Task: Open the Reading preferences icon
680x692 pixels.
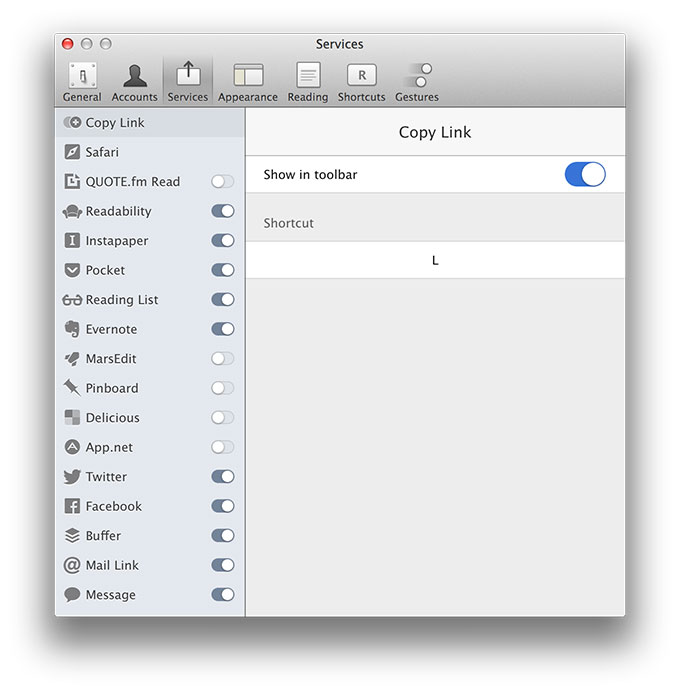Action: [308, 75]
